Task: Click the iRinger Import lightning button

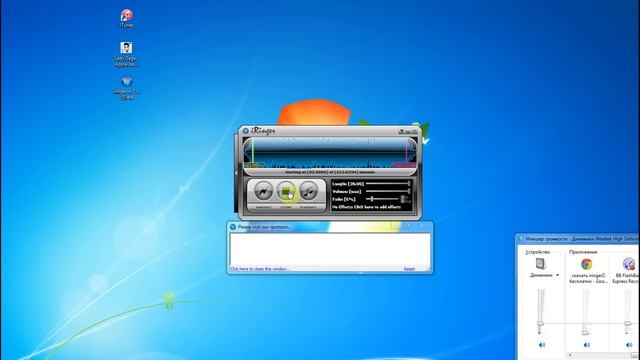Action: click(x=263, y=191)
